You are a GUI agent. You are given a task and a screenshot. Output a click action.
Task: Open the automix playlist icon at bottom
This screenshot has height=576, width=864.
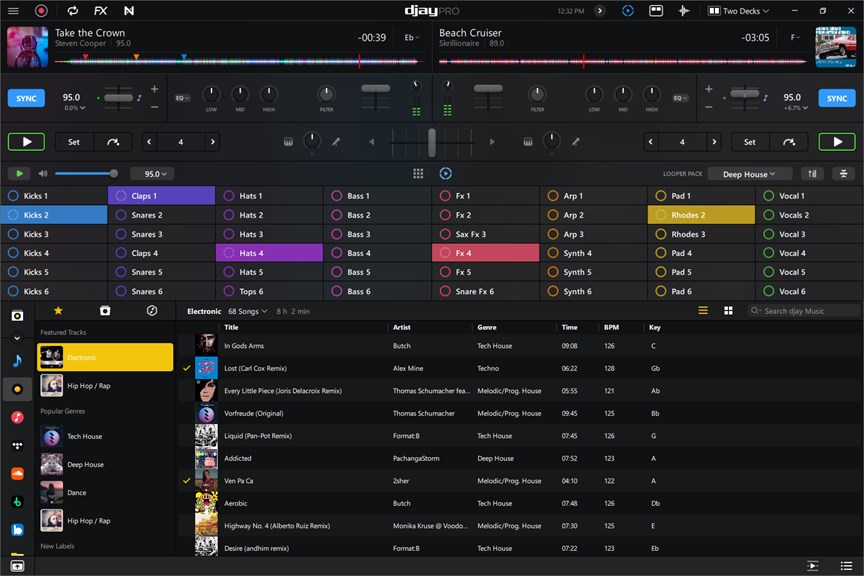pos(813,566)
